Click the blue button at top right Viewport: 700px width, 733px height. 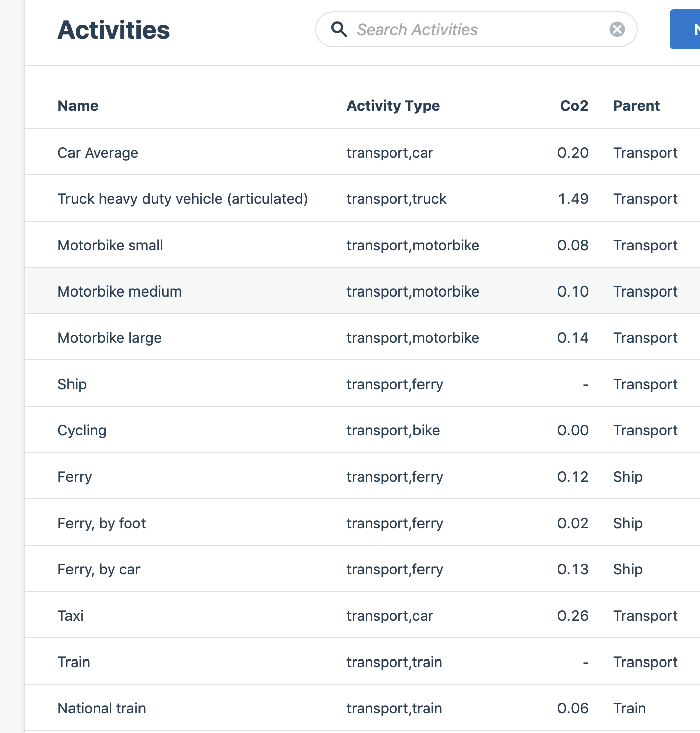coord(685,29)
